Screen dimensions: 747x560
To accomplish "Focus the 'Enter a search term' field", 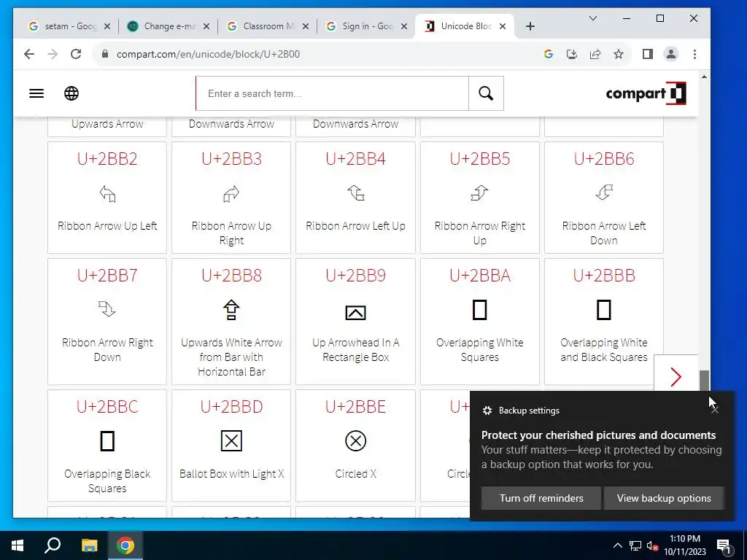I will coord(332,93).
